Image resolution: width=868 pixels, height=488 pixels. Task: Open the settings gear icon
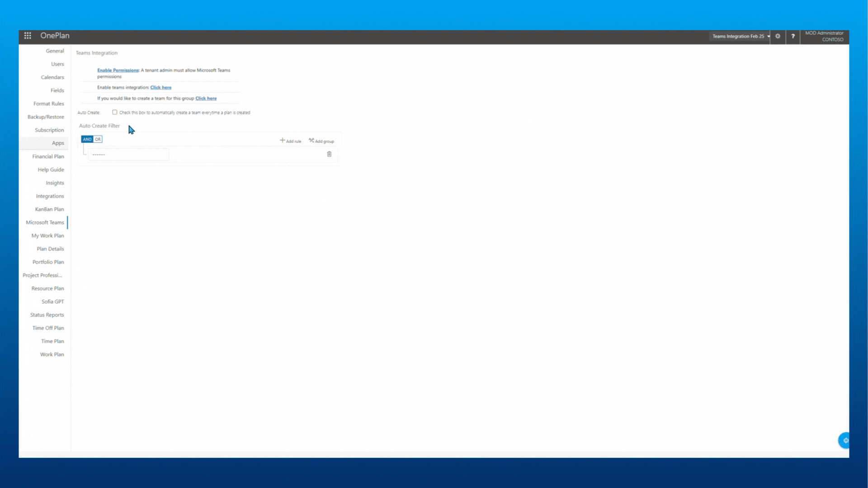pos(778,36)
